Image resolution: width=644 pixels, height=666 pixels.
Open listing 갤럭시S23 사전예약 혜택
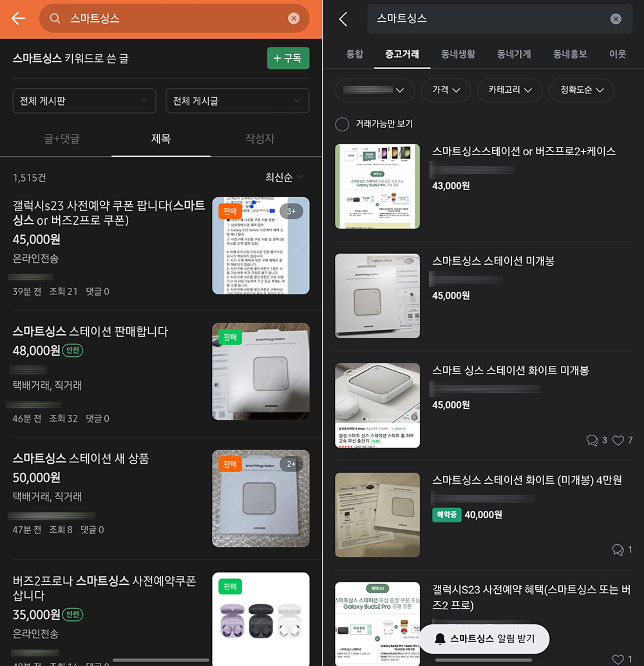(x=531, y=597)
